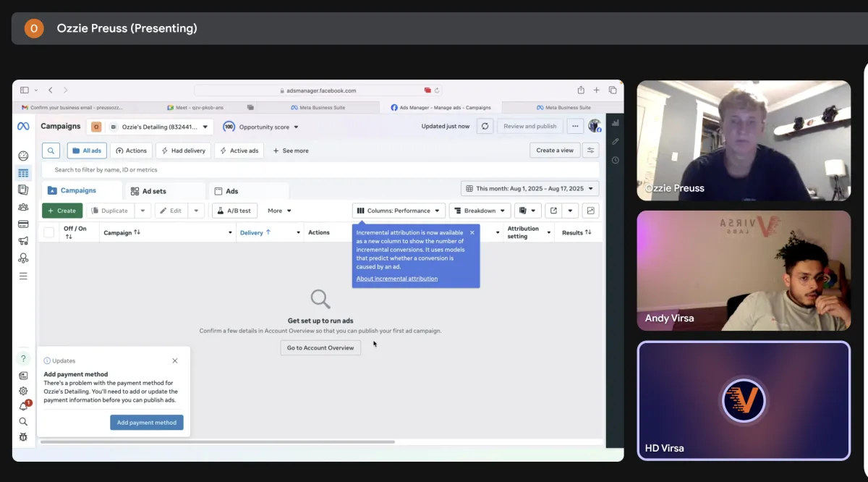Select the rightmost Meta Business Suite tab
868x482 pixels.
pos(563,107)
